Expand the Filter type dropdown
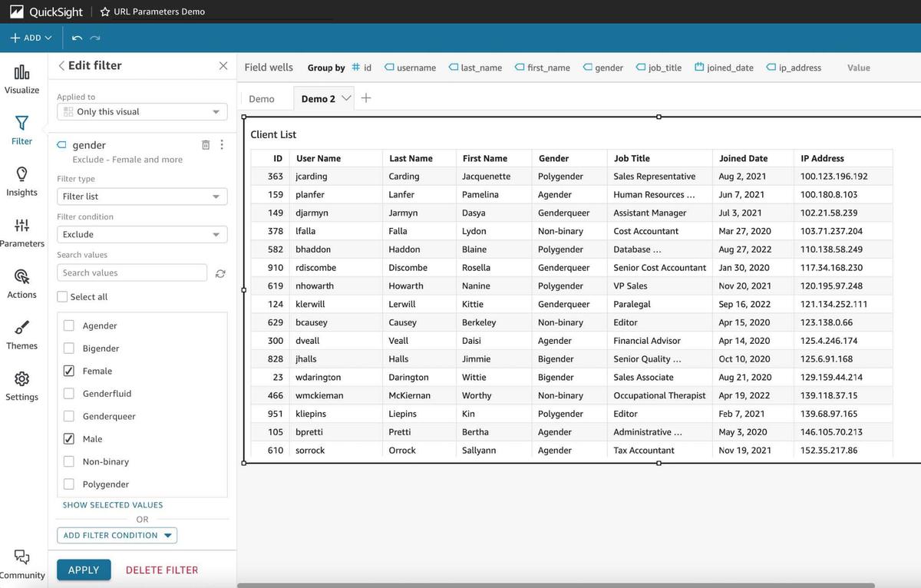Viewport: 921px width, 588px height. point(142,197)
